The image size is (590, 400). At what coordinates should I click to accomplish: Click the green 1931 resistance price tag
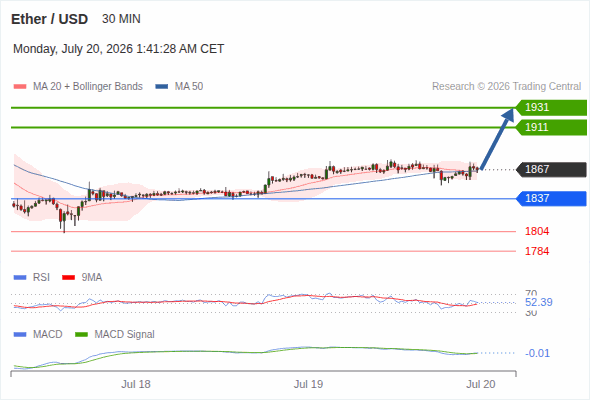551,108
